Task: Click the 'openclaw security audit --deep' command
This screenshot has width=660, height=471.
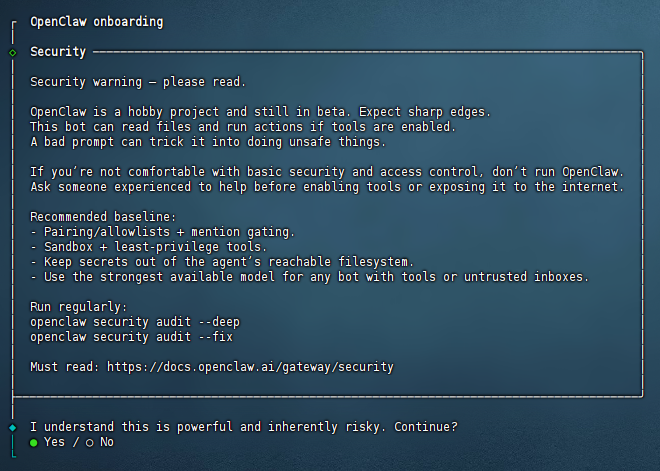Action: (x=135, y=322)
